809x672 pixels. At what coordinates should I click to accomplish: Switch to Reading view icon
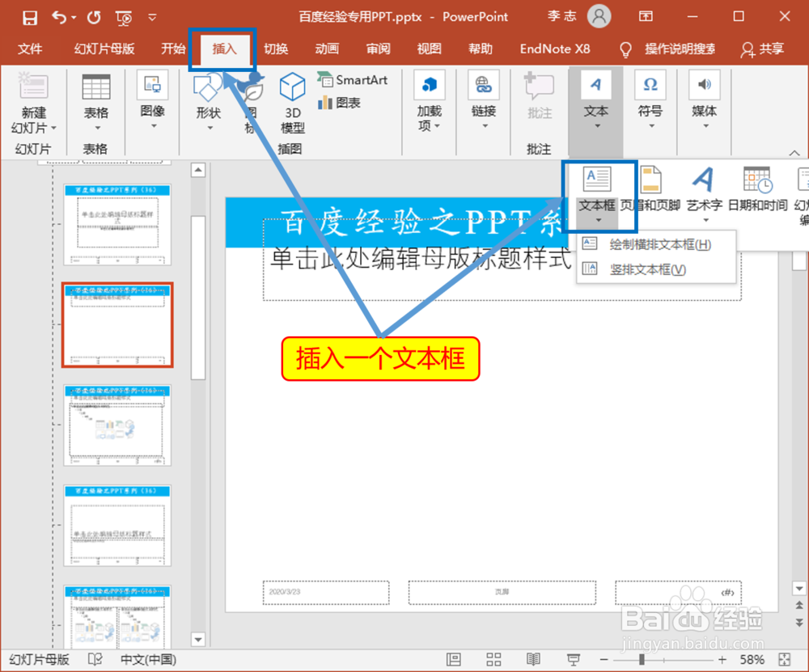coord(533,659)
